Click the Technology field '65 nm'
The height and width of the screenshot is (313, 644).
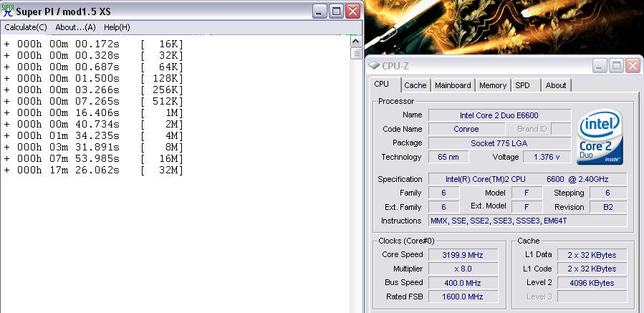coord(448,157)
